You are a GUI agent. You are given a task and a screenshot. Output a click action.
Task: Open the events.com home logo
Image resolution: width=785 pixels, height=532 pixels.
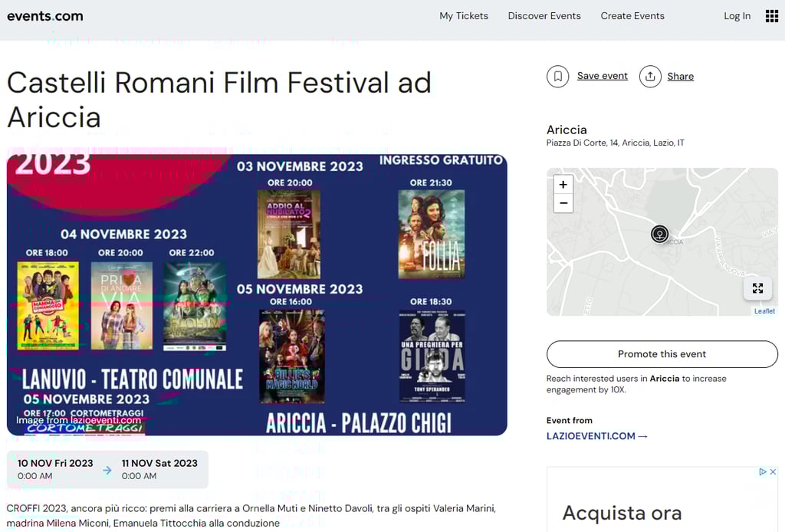click(45, 16)
